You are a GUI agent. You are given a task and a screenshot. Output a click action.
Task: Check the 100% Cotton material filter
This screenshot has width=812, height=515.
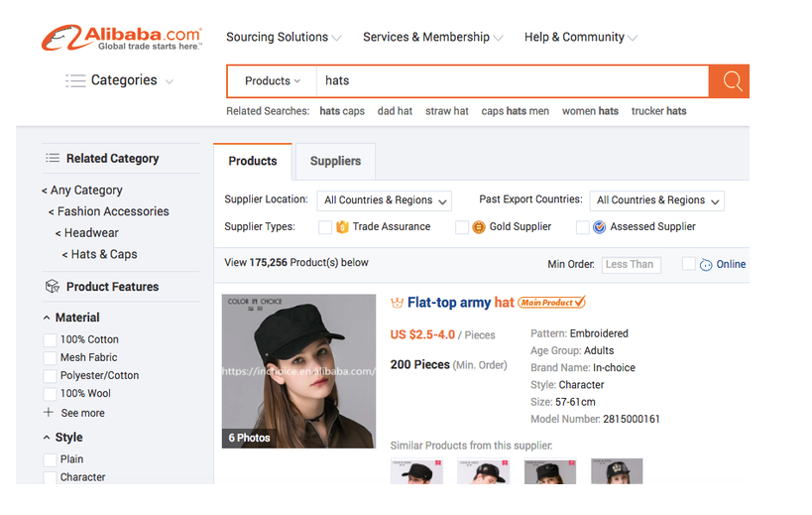51,340
